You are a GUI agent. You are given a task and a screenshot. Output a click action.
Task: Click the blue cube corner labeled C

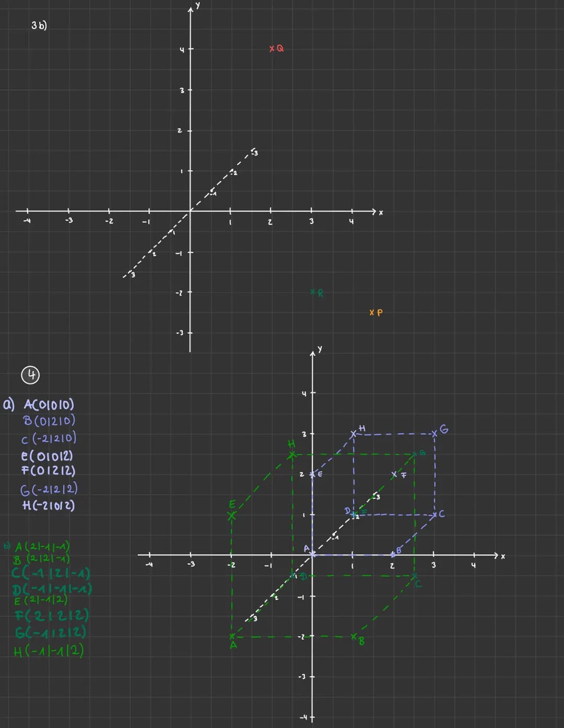pos(434,515)
